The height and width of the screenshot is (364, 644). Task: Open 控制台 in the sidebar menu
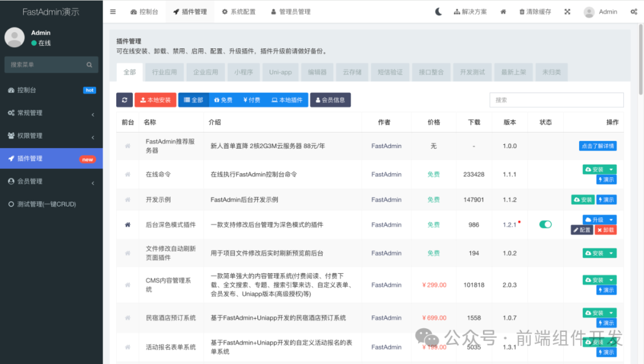click(x=51, y=90)
